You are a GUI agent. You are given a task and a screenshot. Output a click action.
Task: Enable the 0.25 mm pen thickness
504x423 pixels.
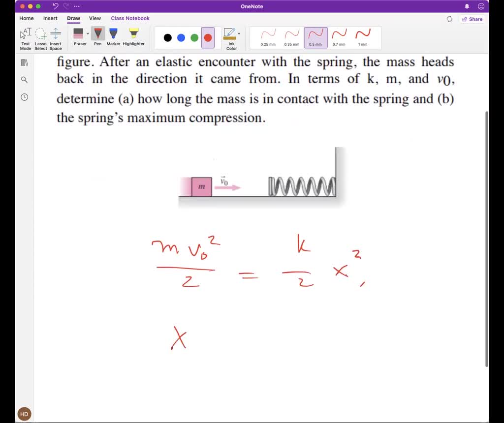(268, 37)
